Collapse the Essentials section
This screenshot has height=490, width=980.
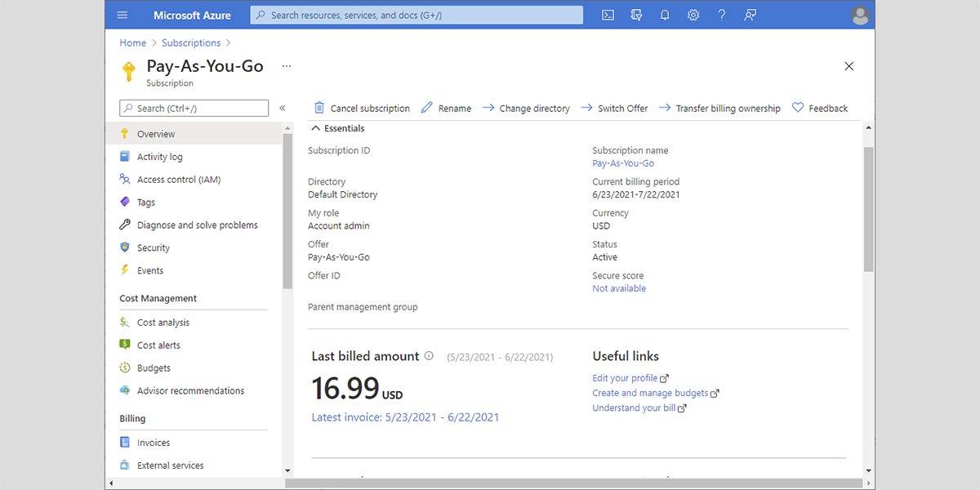click(x=336, y=127)
